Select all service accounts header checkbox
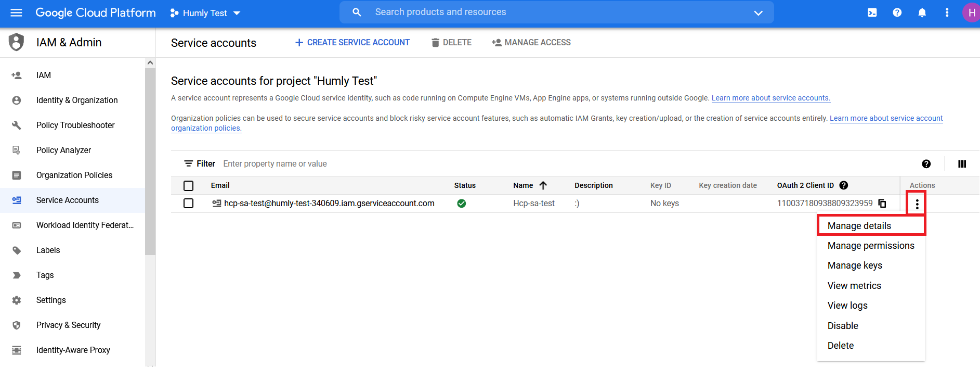Viewport: 980px width, 367px height. click(189, 186)
